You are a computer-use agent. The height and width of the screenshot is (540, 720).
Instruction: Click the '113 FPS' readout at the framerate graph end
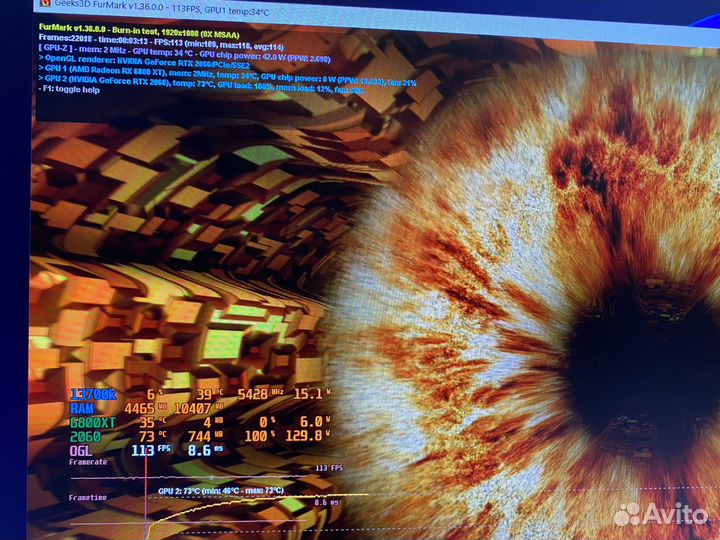tap(329, 468)
